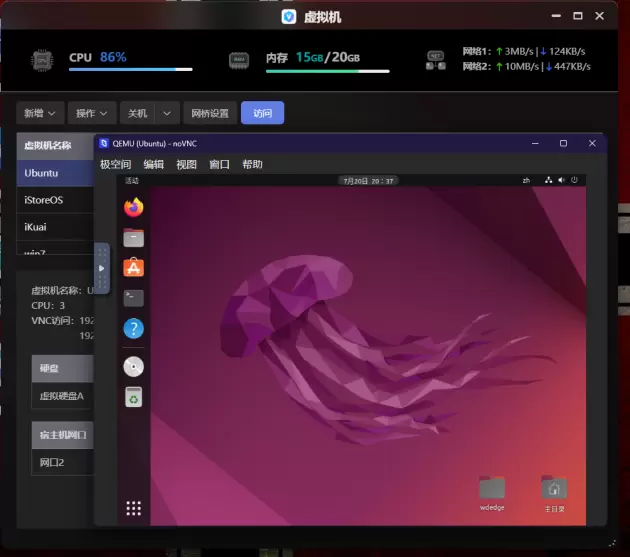Screen dimensions: 630x557
Task: Expand the arrow next to 关机
Action: (168, 113)
